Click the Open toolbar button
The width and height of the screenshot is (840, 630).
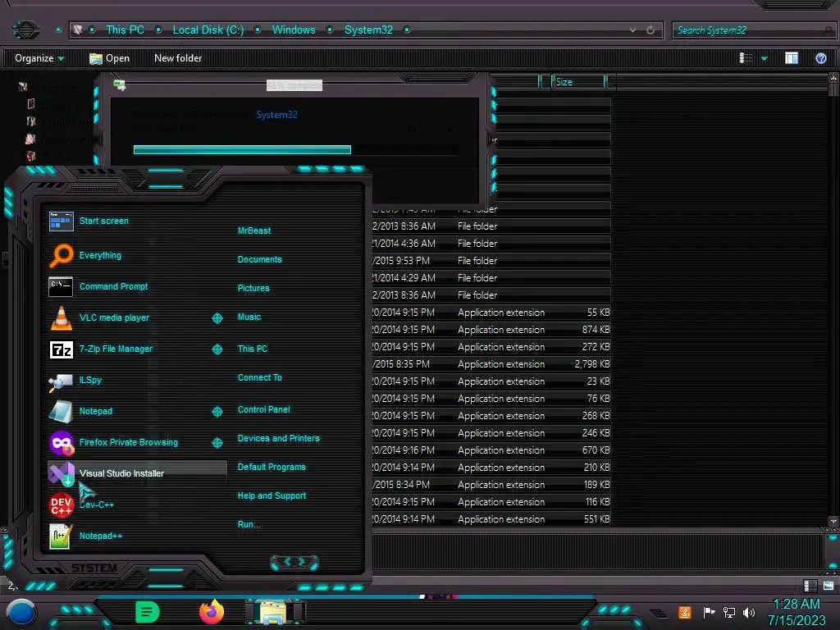[x=109, y=58]
